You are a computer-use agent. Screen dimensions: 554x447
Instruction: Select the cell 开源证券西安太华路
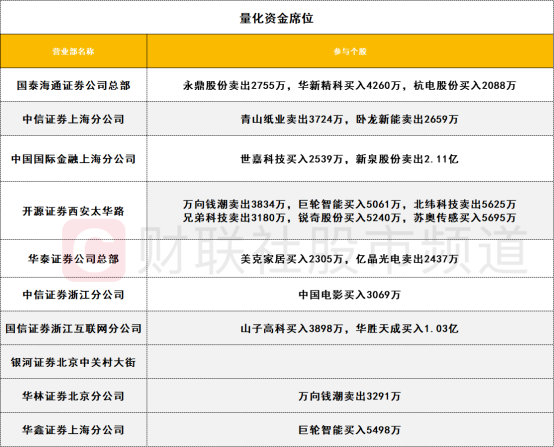73,211
